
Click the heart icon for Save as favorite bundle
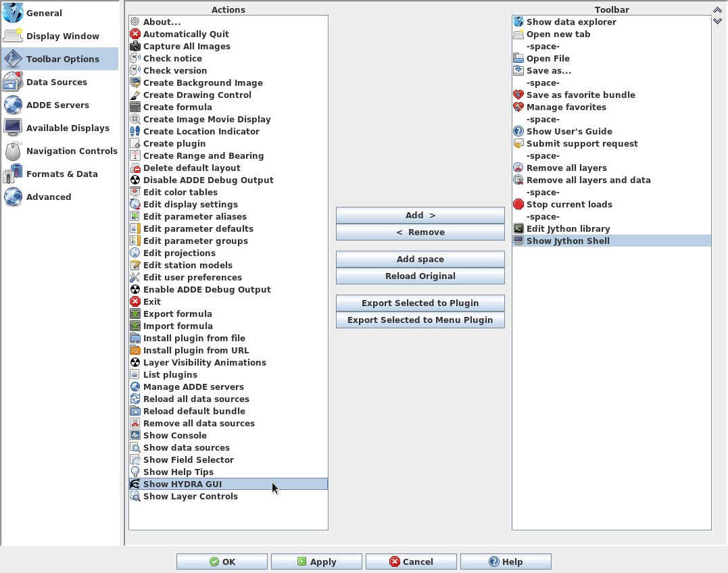[x=518, y=95]
